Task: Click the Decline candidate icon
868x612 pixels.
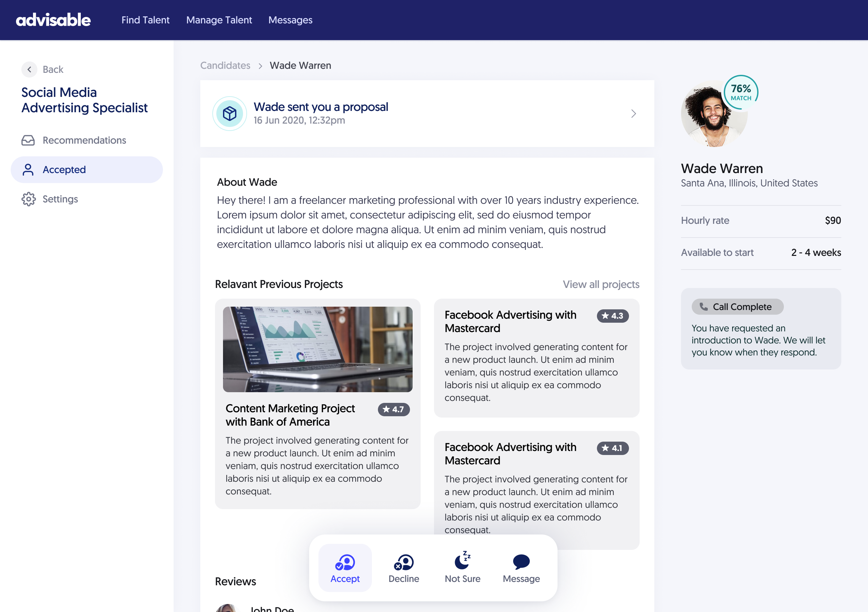Action: 403,562
